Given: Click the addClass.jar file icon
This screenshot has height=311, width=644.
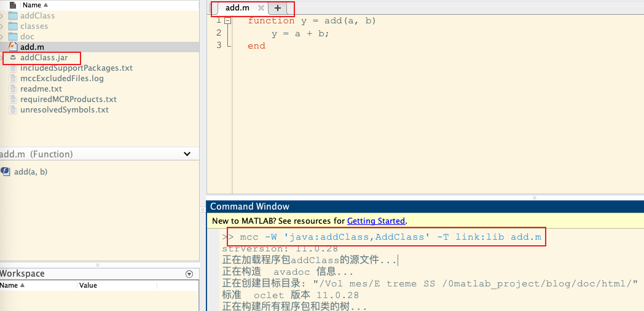Looking at the screenshot, I should coord(13,58).
